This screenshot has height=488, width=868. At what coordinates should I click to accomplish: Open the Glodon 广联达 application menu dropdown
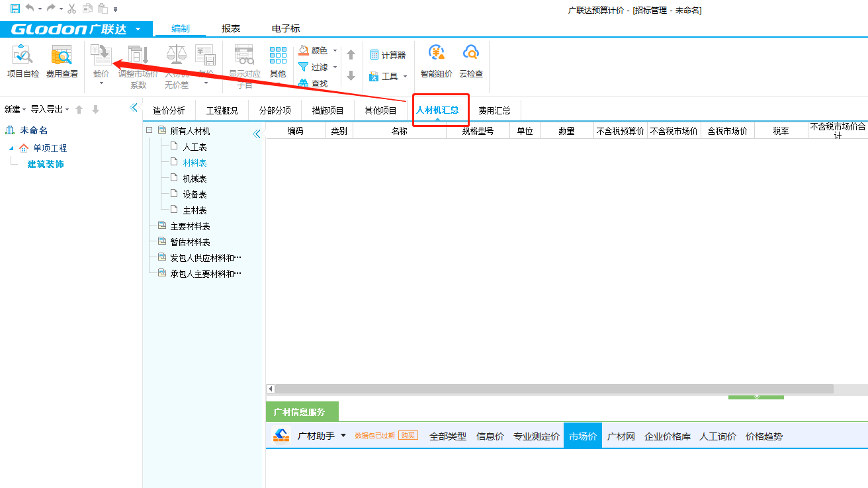[x=138, y=29]
